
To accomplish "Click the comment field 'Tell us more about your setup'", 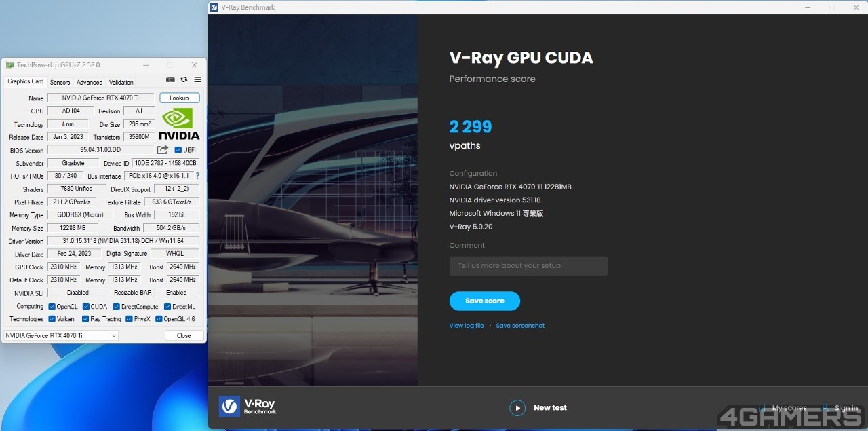I will click(x=528, y=265).
